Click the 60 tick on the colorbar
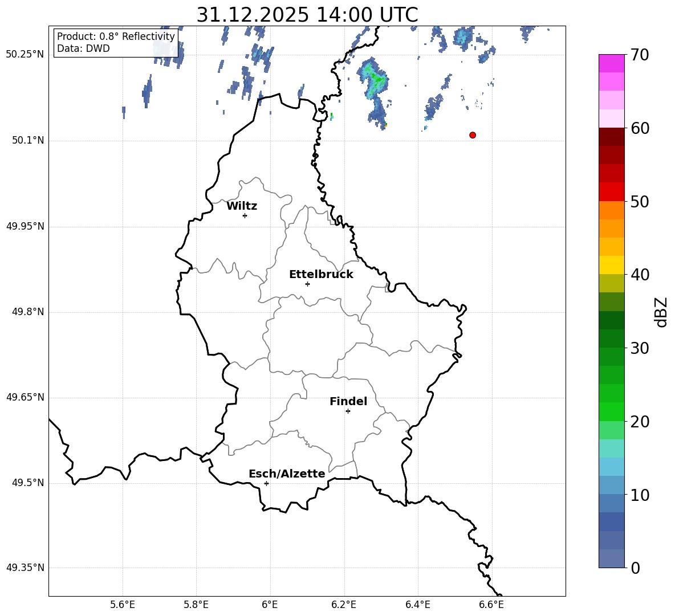Image resolution: width=675 pixels, height=616 pixels. click(640, 128)
